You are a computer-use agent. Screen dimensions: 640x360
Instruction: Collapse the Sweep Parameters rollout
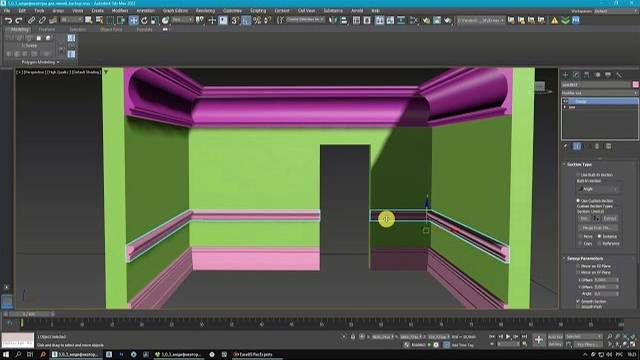coord(584,258)
